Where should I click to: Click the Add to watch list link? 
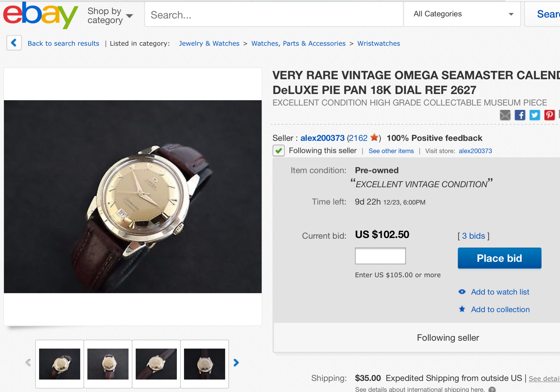coord(500,292)
